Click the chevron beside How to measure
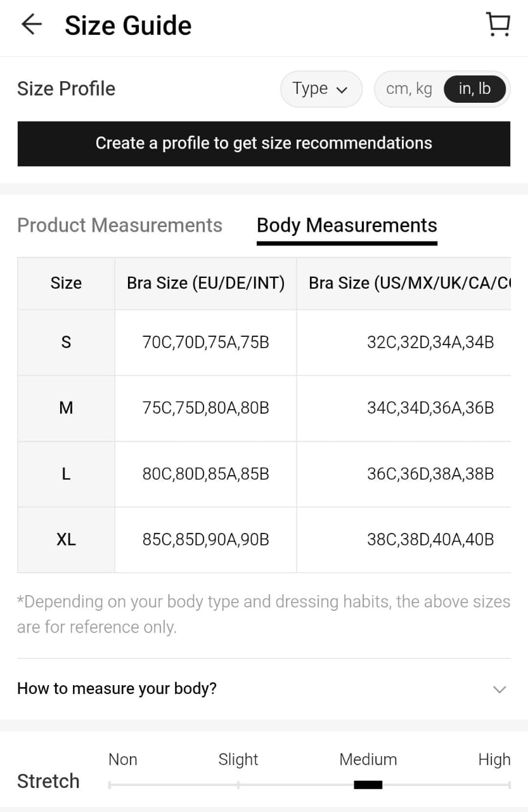Image resolution: width=528 pixels, height=812 pixels. 499,689
